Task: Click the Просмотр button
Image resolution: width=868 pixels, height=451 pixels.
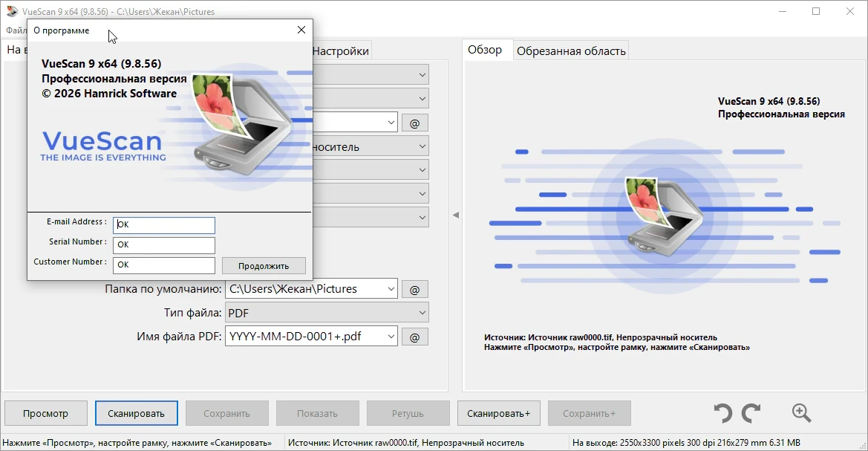Action: tap(46, 413)
